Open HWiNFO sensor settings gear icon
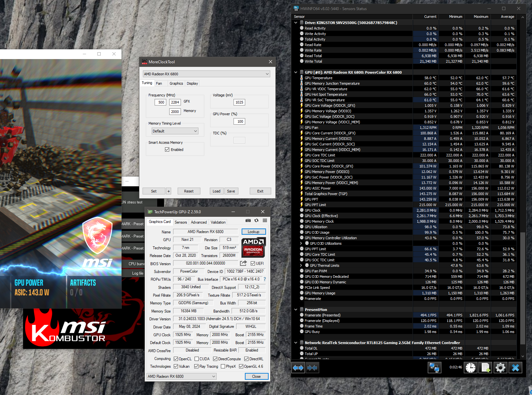 click(500, 368)
